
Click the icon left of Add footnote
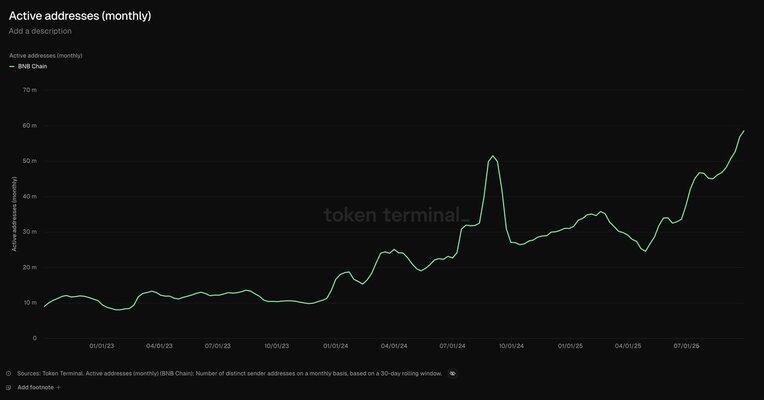(x=9, y=386)
